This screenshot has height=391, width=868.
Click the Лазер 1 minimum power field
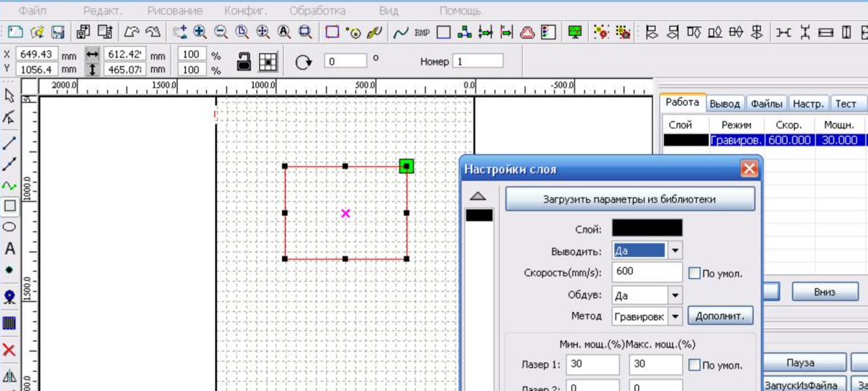point(593,364)
